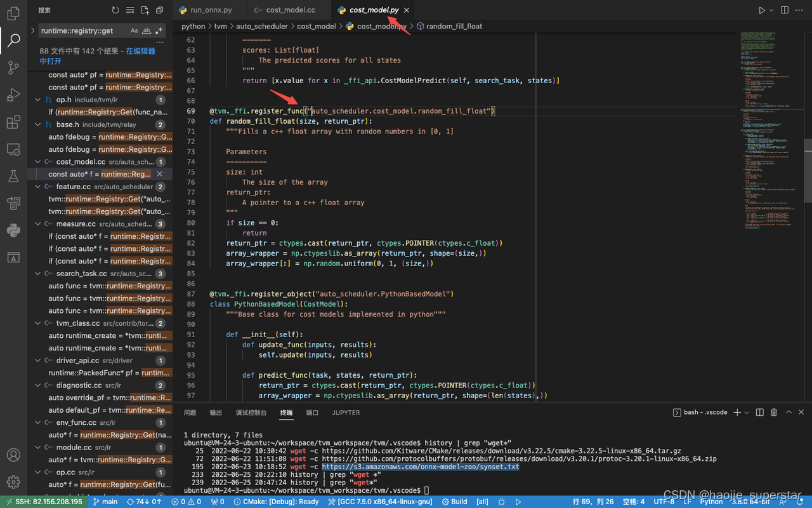
Task: Open the Explorer view in activity bar
Action: coord(13,12)
